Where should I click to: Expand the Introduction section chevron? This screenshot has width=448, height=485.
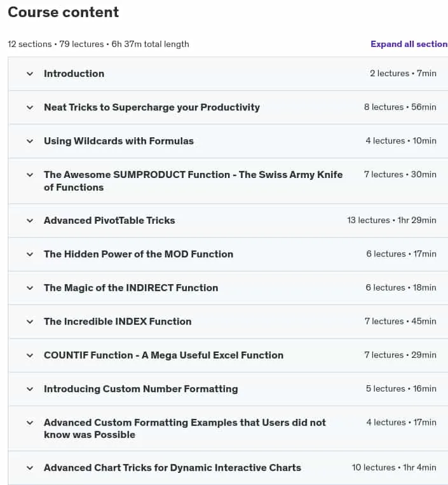[30, 74]
